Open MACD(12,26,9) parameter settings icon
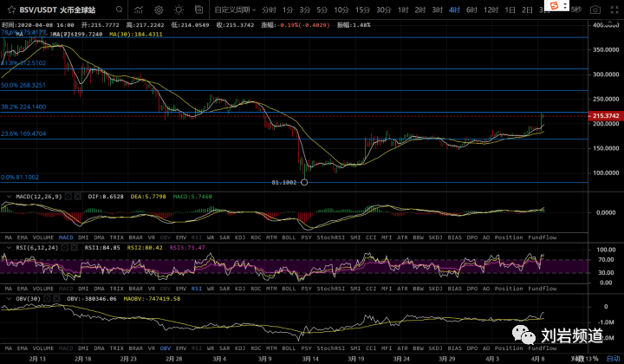This screenshot has height=364, width=624. pos(68,197)
